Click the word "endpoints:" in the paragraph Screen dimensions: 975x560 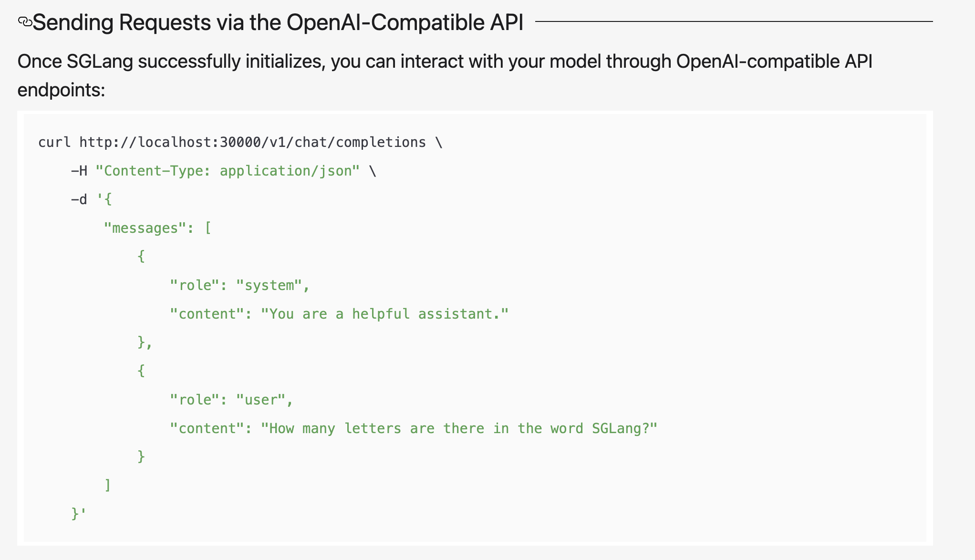(x=61, y=90)
